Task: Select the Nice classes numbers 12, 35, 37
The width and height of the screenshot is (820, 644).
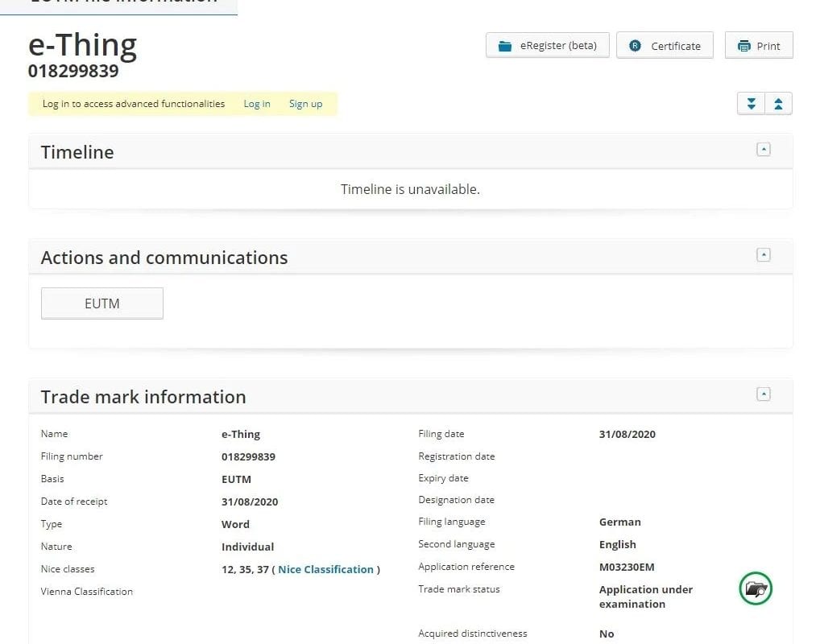Action: point(245,569)
